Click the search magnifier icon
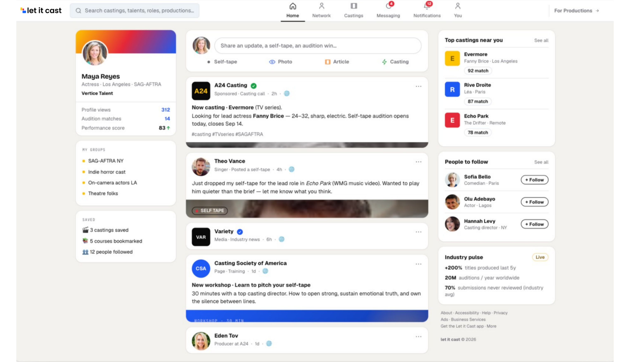The height and width of the screenshot is (362, 644). pyautogui.click(x=78, y=11)
